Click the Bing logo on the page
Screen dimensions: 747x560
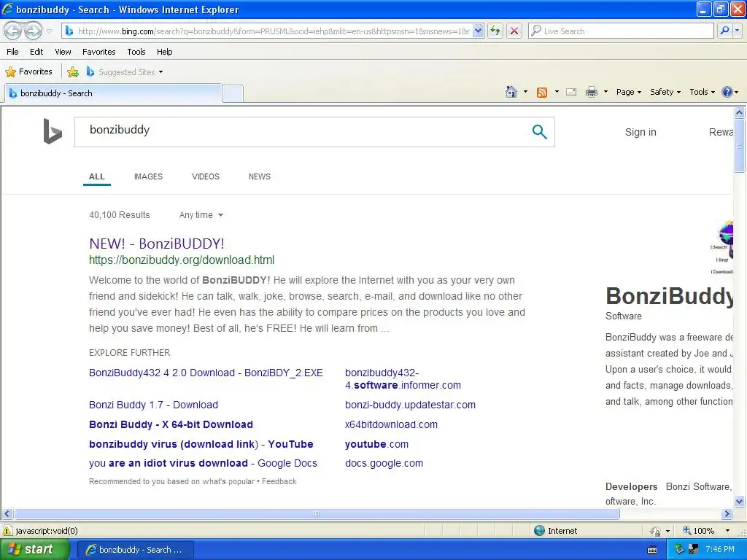click(x=53, y=131)
